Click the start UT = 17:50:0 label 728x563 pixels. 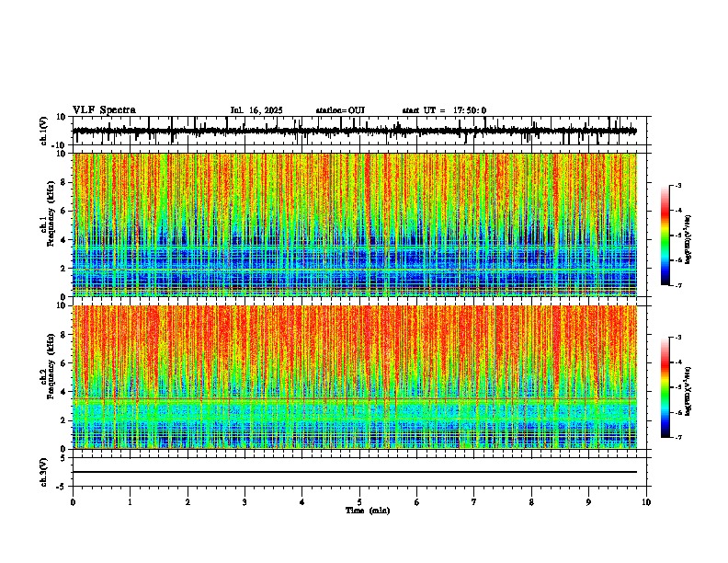point(444,110)
